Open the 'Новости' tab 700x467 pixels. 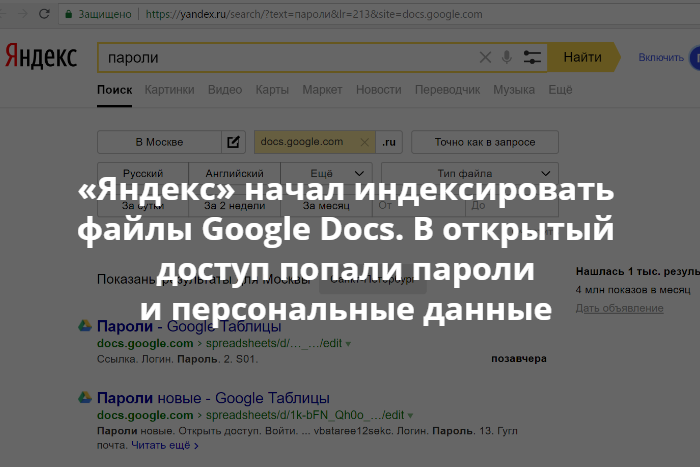[x=378, y=90]
